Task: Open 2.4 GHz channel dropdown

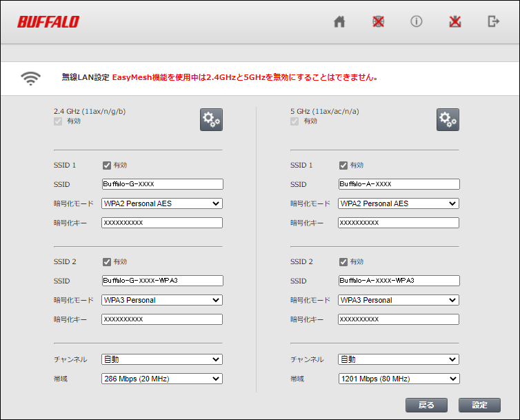Action: (162, 359)
